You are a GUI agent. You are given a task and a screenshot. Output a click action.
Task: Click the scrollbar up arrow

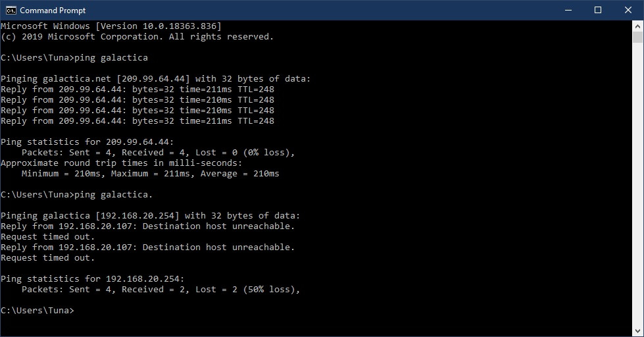coord(638,26)
